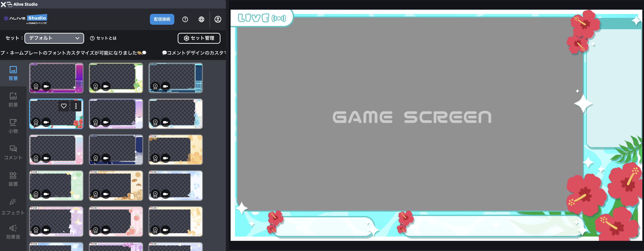
Task: Pick the purple unicorn frame background
Action: pos(56,222)
